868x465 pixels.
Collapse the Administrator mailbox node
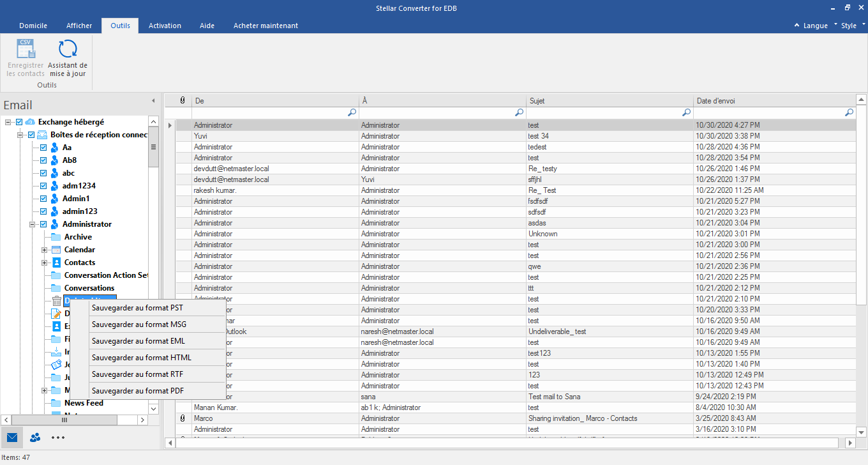(33, 224)
